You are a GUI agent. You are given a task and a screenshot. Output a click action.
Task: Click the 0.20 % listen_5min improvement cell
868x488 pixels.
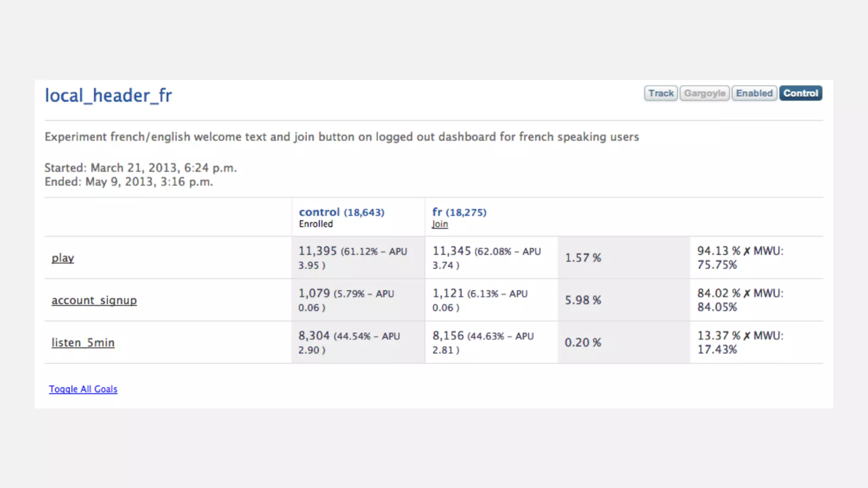point(583,343)
